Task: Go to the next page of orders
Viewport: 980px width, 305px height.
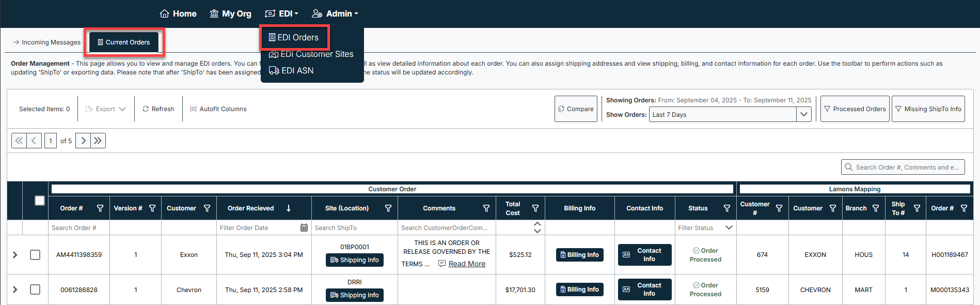Action: click(x=83, y=141)
